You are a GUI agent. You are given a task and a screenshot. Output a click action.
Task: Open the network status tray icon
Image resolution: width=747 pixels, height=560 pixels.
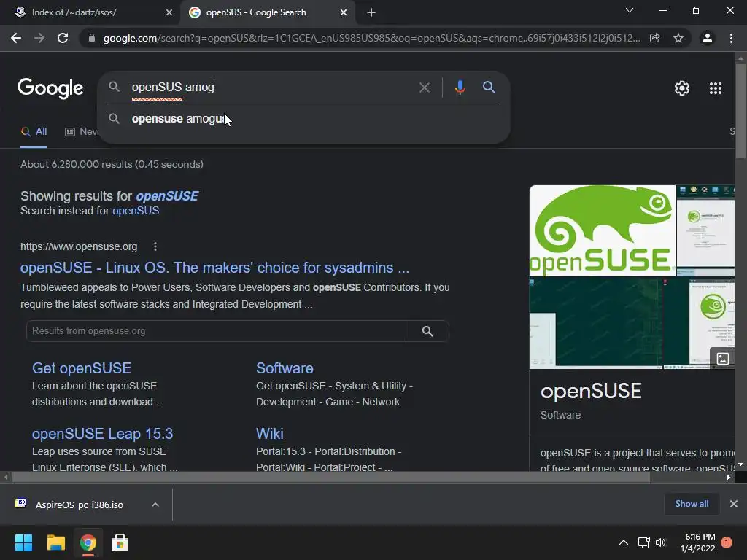point(643,542)
